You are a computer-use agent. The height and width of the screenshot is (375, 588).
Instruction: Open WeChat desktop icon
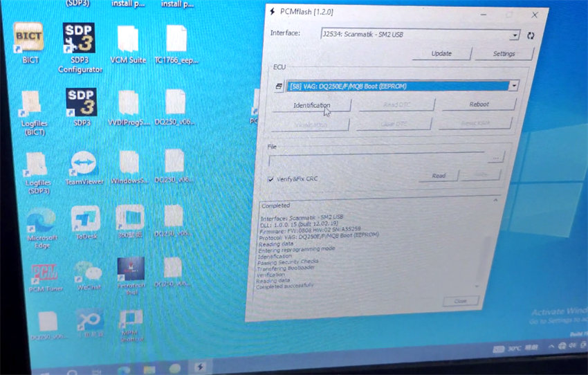click(x=88, y=272)
